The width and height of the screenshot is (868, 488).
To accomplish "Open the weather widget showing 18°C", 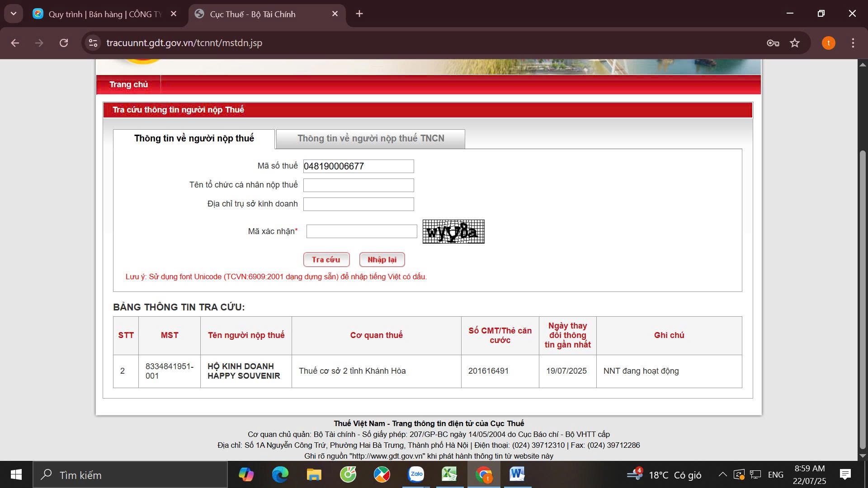I will [665, 475].
